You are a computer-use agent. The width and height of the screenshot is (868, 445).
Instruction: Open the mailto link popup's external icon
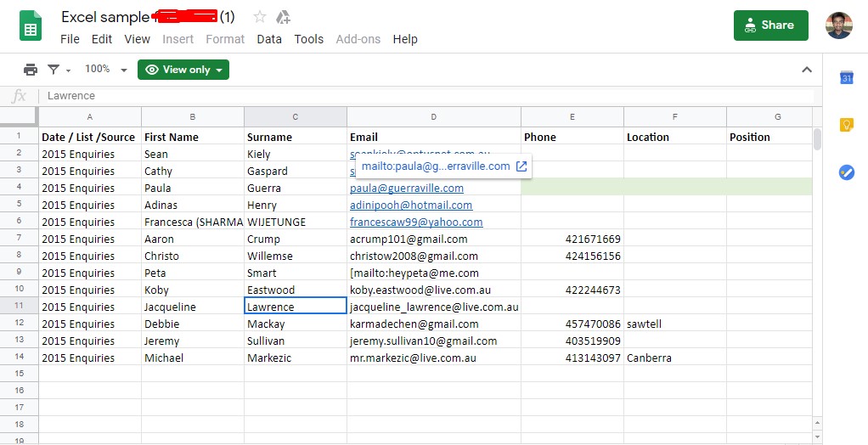tap(522, 166)
